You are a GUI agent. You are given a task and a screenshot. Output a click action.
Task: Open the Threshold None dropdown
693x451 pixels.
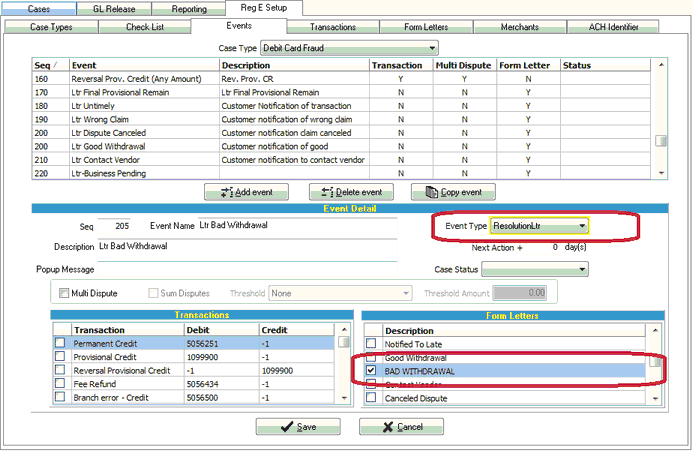[340, 293]
